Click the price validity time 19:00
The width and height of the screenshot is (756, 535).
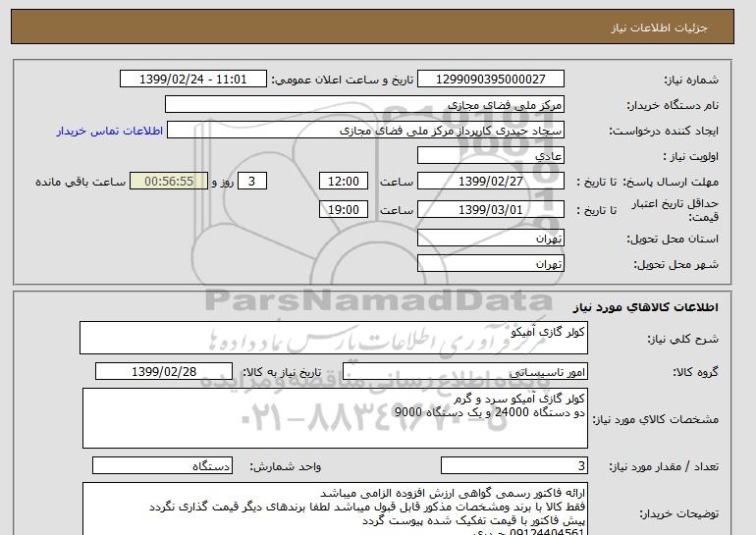344,210
